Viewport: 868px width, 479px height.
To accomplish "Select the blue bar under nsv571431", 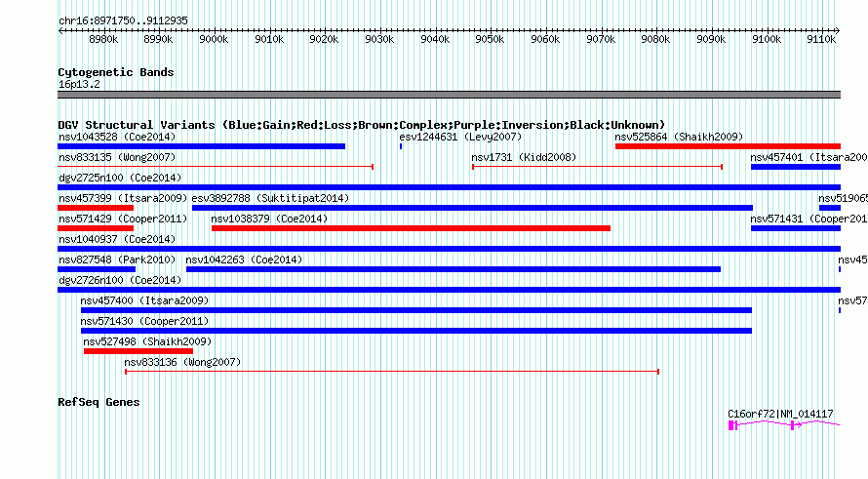I will (x=796, y=228).
